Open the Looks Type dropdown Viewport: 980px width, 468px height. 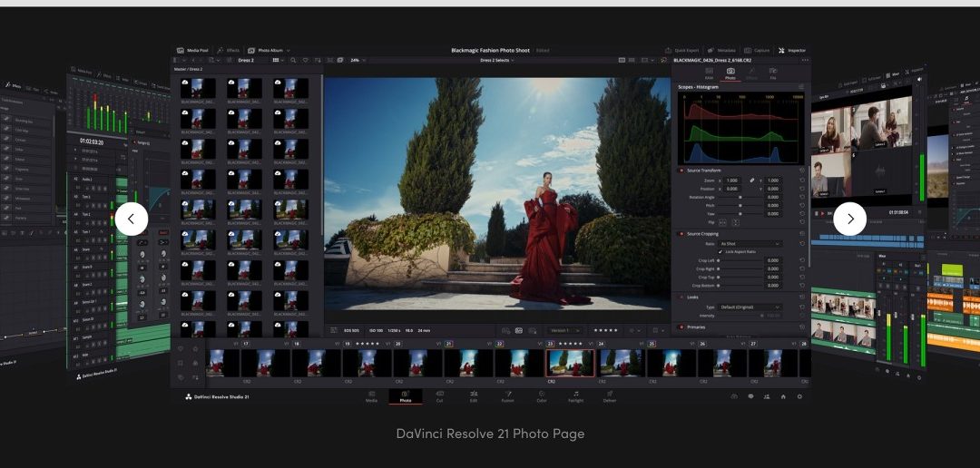coord(750,307)
